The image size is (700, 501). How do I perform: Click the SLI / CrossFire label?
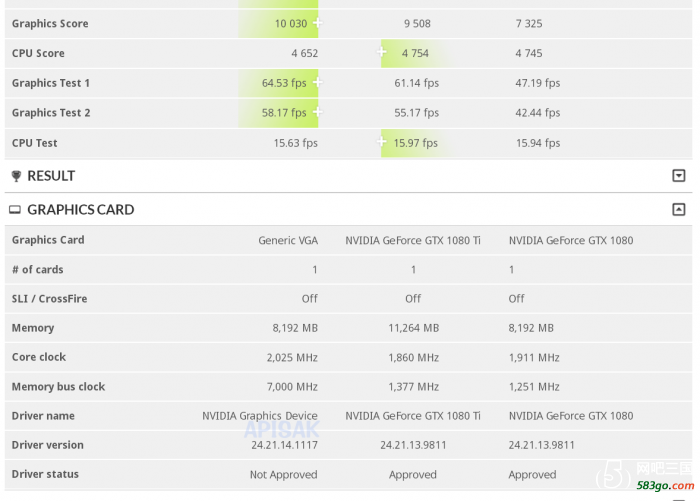(x=50, y=299)
